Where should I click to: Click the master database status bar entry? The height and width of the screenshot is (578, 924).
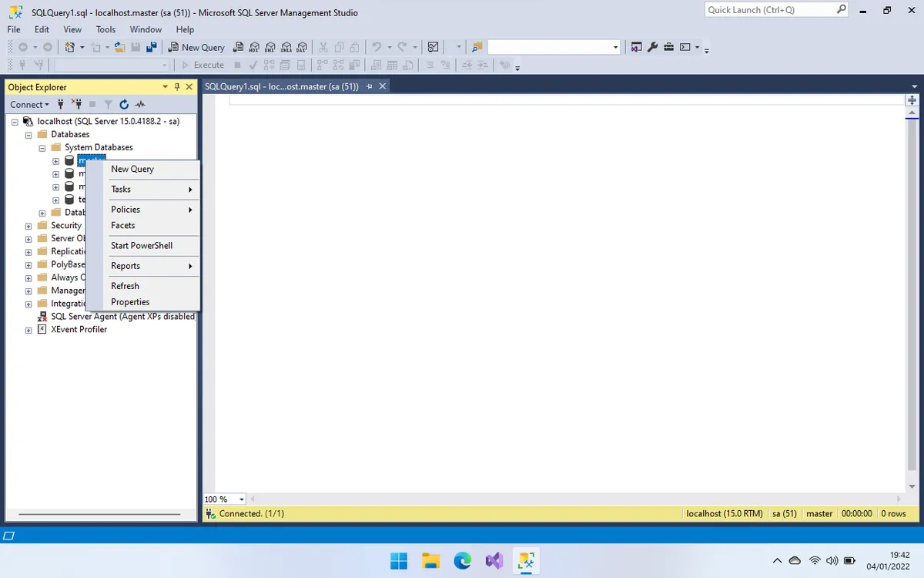point(819,513)
